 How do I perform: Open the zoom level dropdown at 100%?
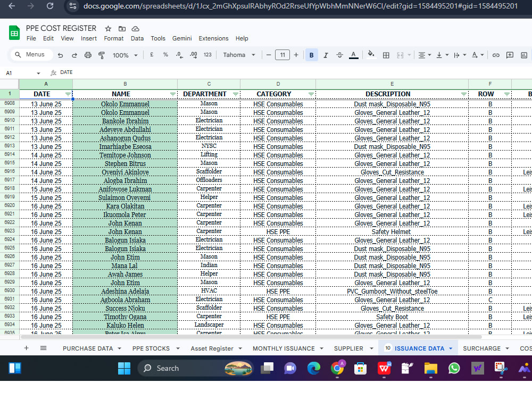click(x=125, y=55)
